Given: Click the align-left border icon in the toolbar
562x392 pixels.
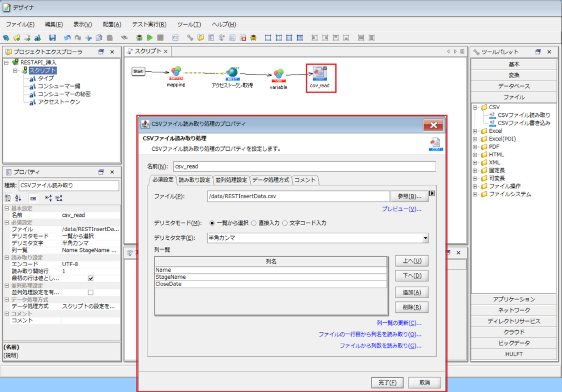Looking at the screenshot, I should pyautogui.click(x=315, y=37).
